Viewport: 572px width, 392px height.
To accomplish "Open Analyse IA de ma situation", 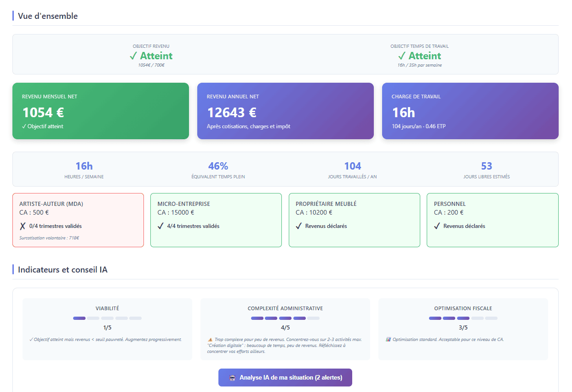I will pos(285,378).
